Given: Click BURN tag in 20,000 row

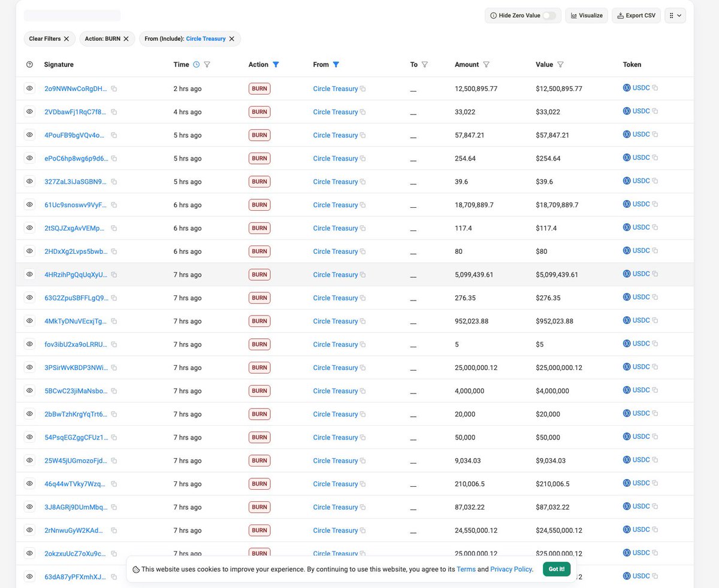Looking at the screenshot, I should tap(259, 414).
